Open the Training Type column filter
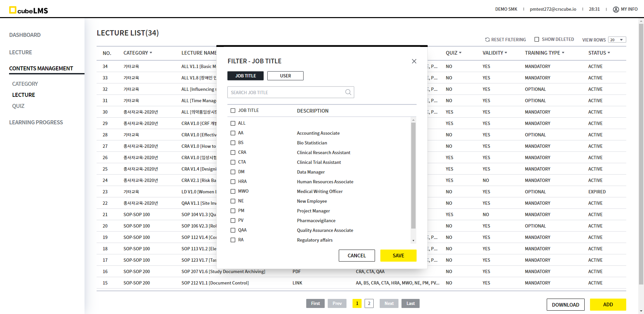 click(563, 53)
